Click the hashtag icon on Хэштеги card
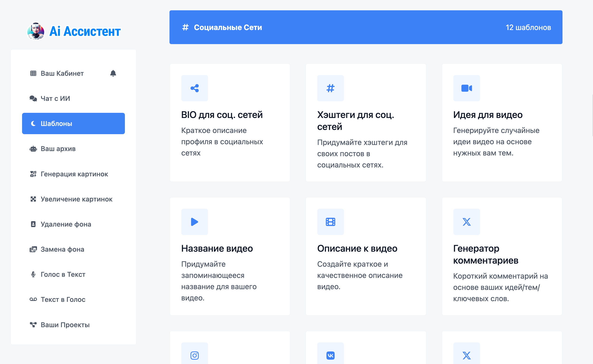 330,88
